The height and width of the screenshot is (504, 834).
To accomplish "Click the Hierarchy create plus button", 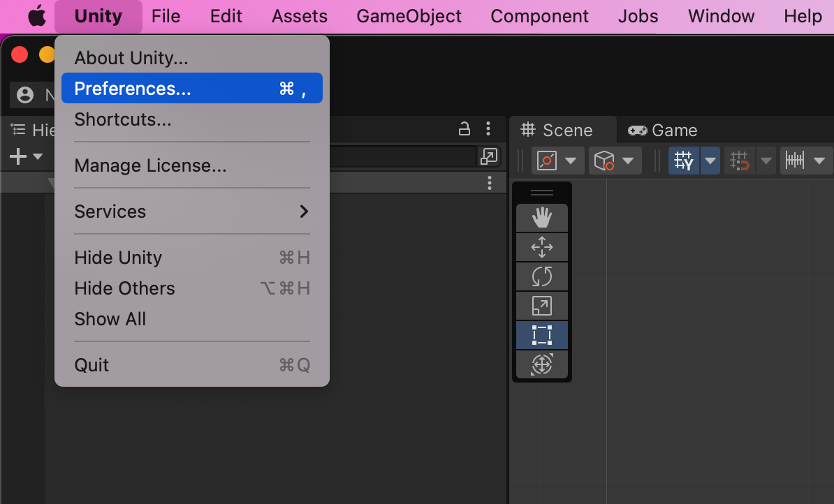I will point(18,157).
